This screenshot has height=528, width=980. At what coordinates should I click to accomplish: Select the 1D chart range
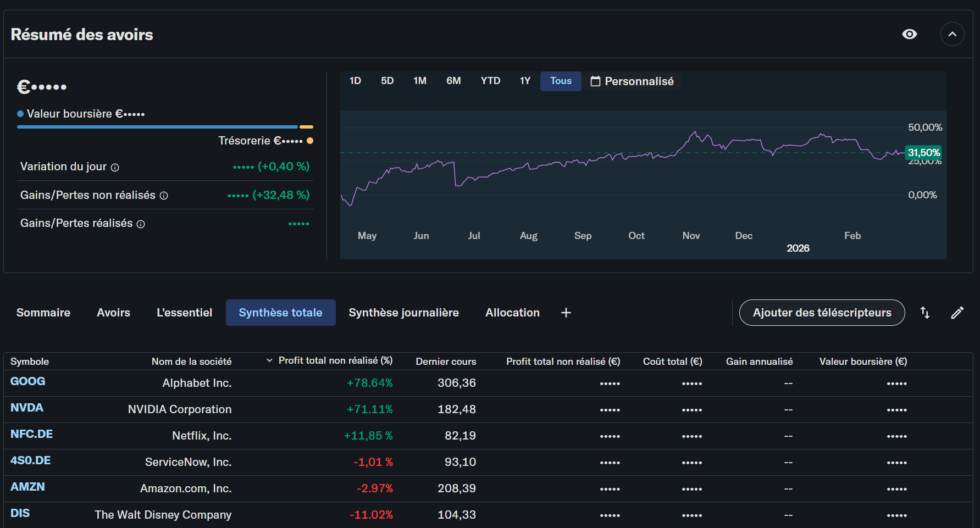(355, 81)
